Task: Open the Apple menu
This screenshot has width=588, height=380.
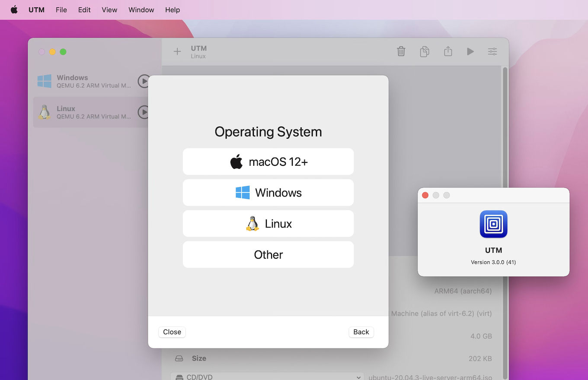Action: (14, 9)
